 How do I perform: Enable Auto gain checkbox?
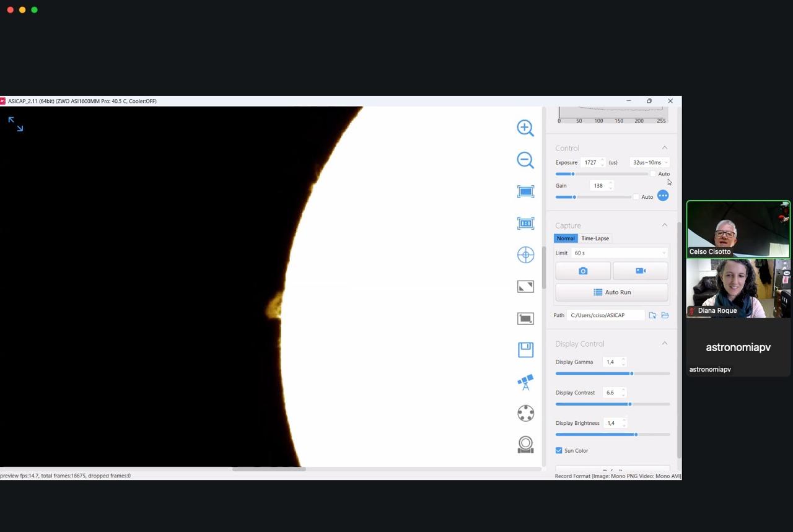pos(636,197)
